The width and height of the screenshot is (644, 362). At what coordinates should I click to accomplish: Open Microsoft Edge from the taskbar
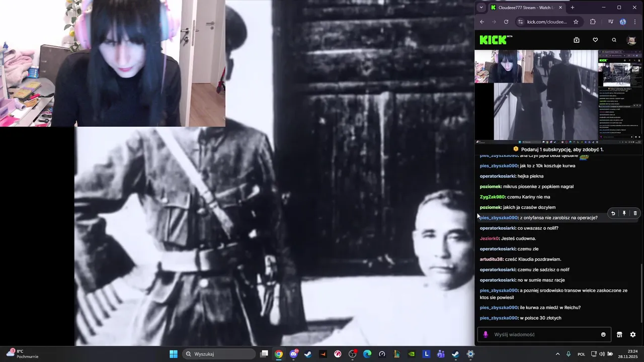367,354
